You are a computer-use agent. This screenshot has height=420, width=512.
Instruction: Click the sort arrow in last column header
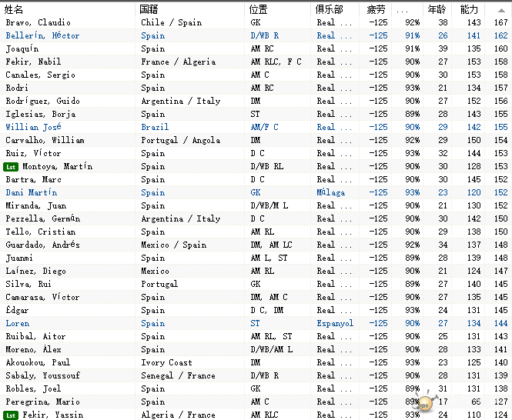pyautogui.click(x=501, y=10)
